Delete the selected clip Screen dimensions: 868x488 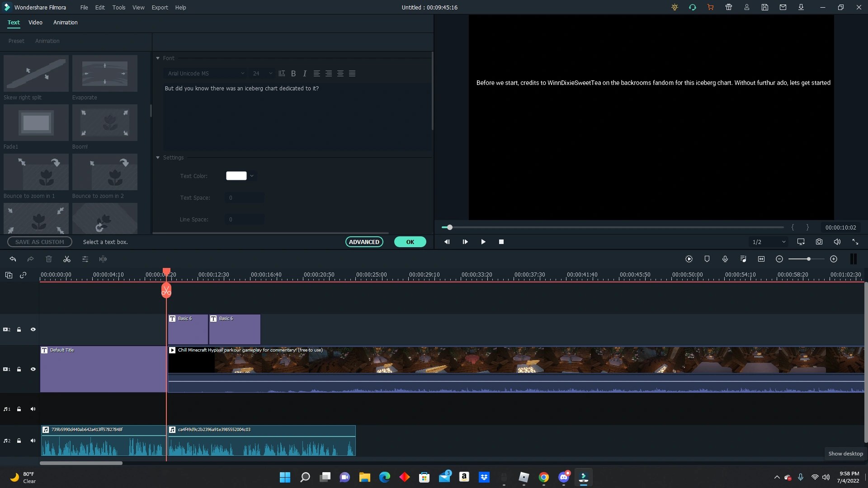click(49, 259)
